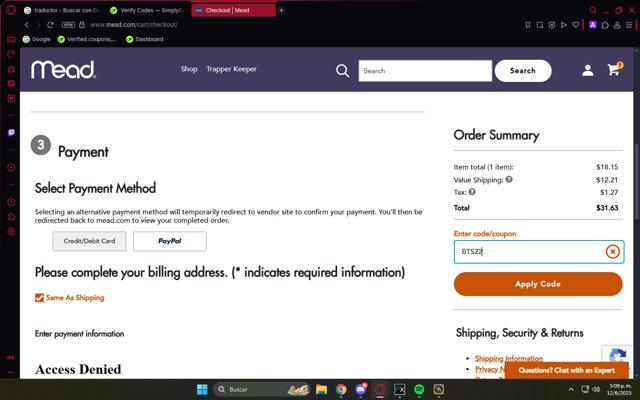The height and width of the screenshot is (400, 640).
Task: Toggle the Same As Shipping checkbox
Action: 40,298
